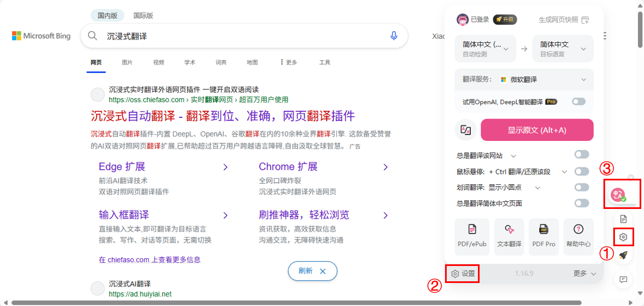
Task: Select 视频 search tab
Action: [158, 63]
